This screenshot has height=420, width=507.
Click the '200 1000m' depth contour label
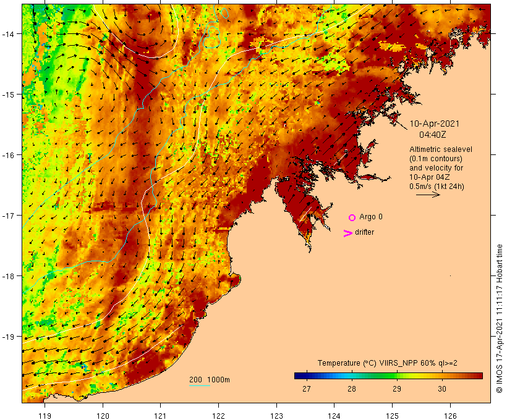pyautogui.click(x=210, y=380)
